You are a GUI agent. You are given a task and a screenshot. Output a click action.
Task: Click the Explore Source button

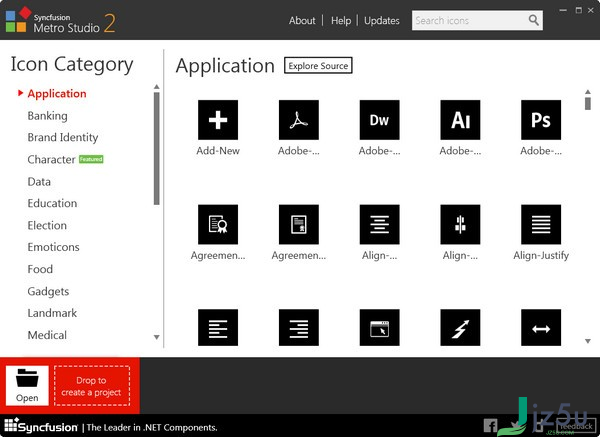[x=318, y=65]
